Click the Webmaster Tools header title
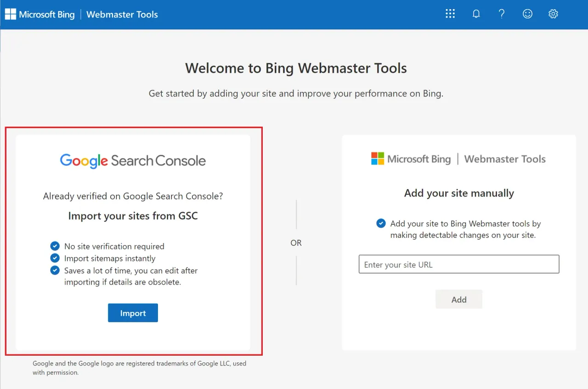 pyautogui.click(x=122, y=14)
